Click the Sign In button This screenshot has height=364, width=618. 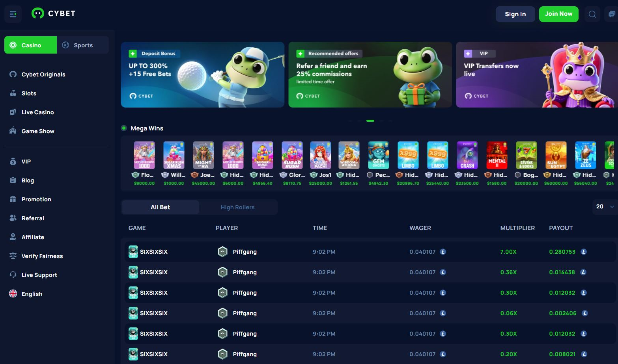click(515, 14)
